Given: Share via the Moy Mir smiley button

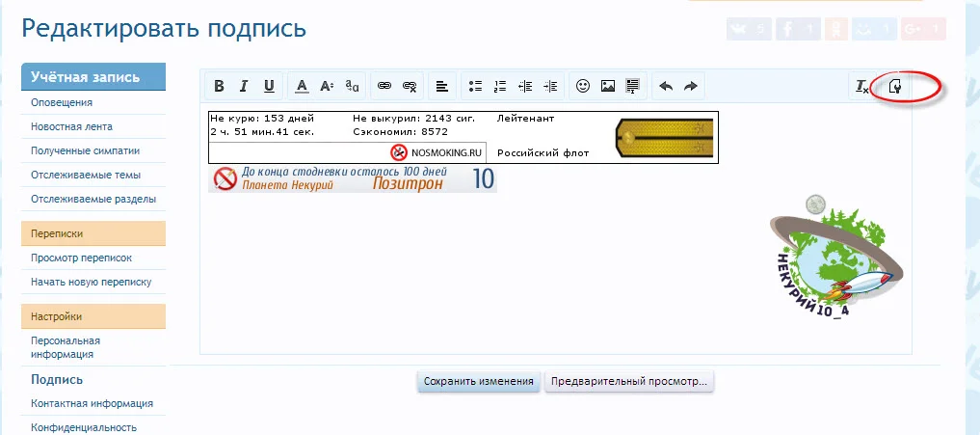Looking at the screenshot, I should coord(873,29).
